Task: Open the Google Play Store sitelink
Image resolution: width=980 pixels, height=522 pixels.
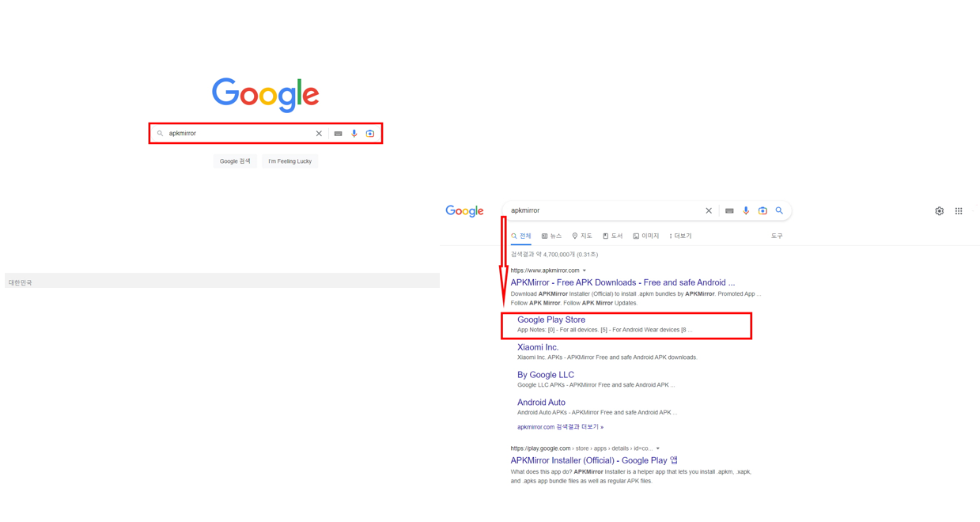Action: pyautogui.click(x=551, y=320)
